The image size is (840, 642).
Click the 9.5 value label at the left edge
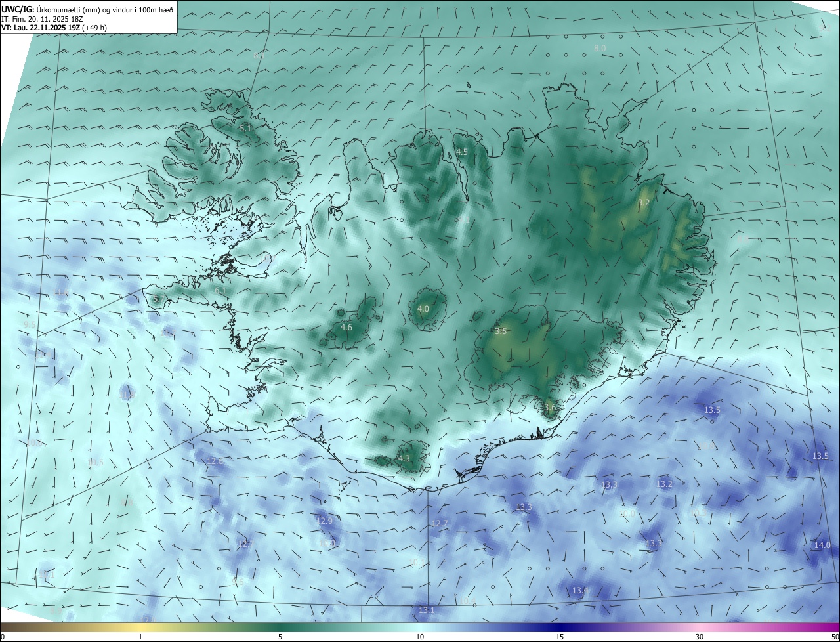point(30,324)
